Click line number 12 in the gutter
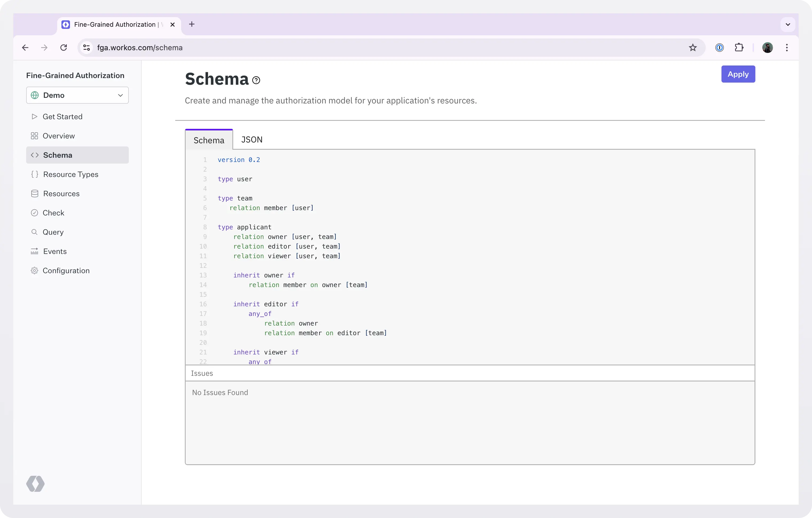Screen dimensions: 812x518 (203, 266)
